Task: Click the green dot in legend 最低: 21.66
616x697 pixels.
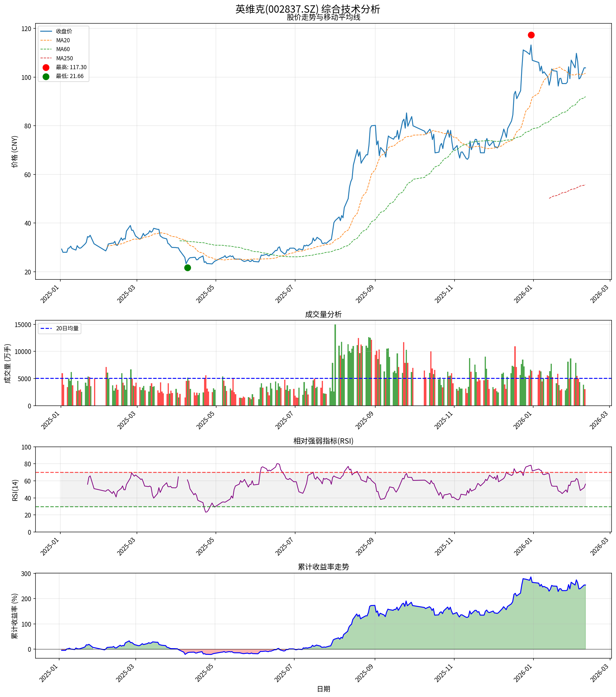Action: pos(46,76)
